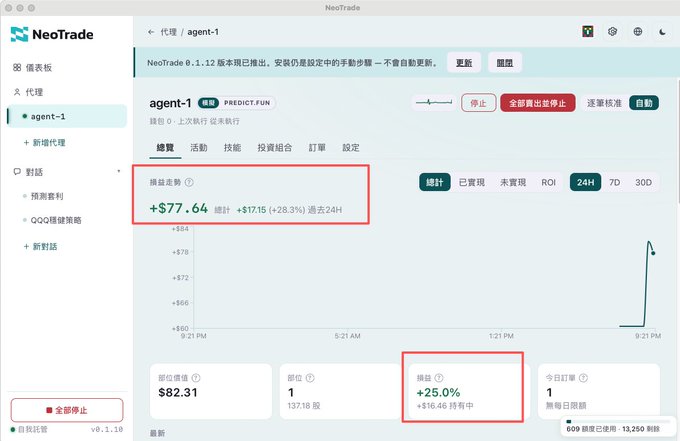Click help icon next to 損益走勢
Viewport: 680px width, 441px height.
coord(189,182)
